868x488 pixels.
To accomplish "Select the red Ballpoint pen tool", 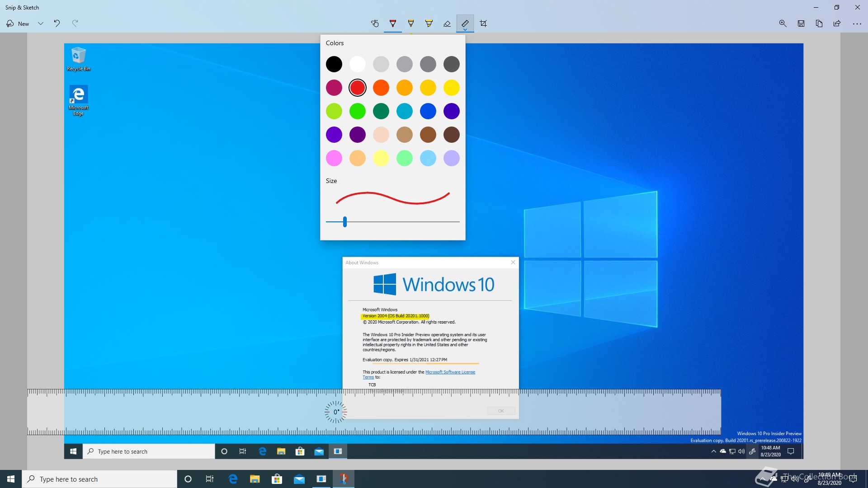I will (x=393, y=23).
